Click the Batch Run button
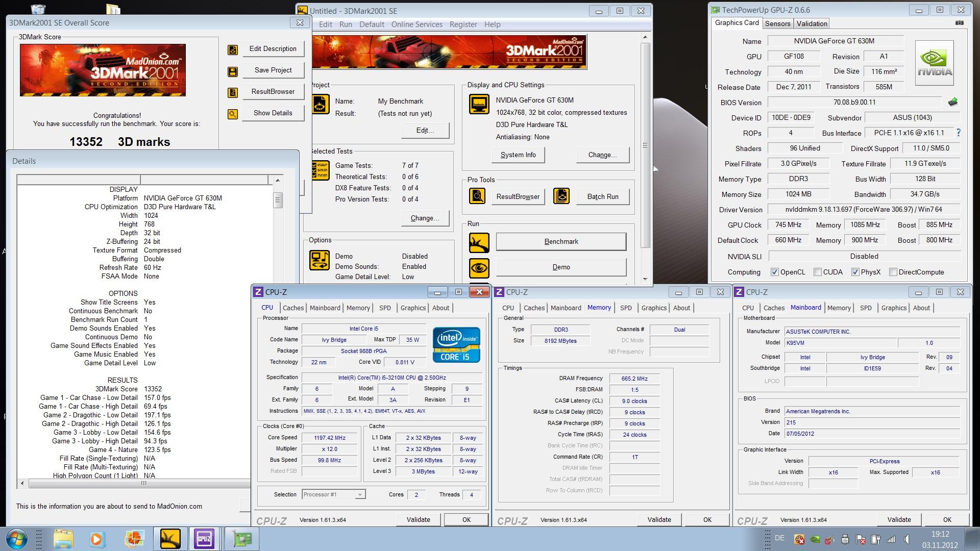 [x=602, y=197]
